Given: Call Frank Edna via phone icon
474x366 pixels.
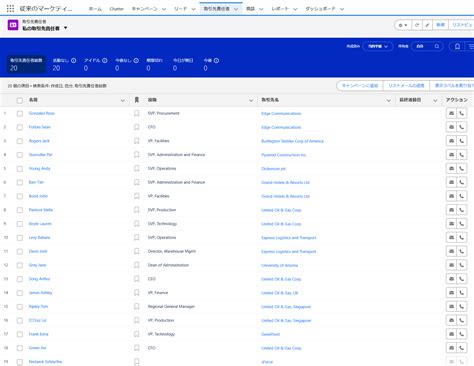Looking at the screenshot, I should (462, 334).
